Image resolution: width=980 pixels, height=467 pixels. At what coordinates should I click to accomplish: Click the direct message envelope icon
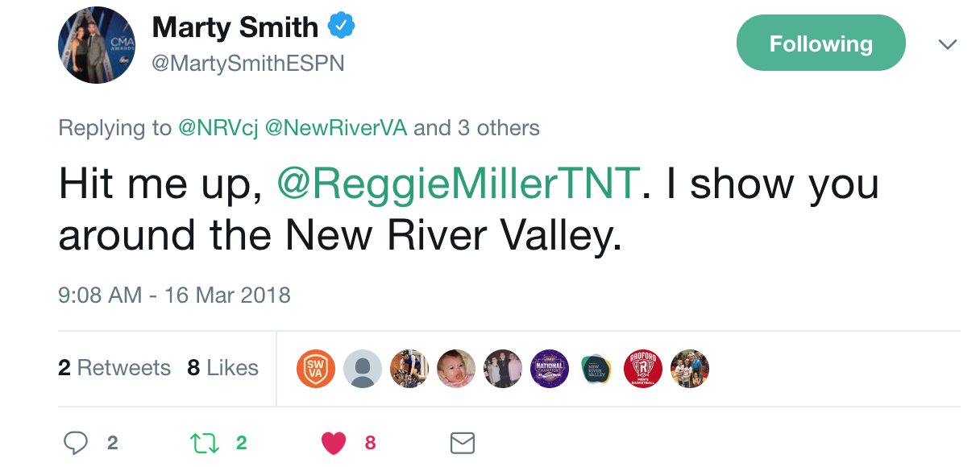[x=462, y=442]
